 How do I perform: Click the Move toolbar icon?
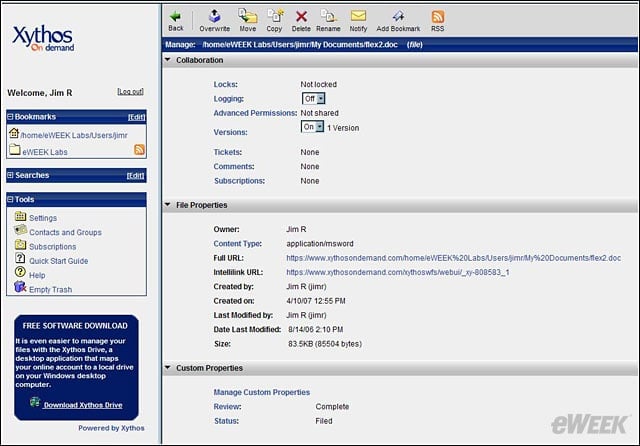pos(248,16)
